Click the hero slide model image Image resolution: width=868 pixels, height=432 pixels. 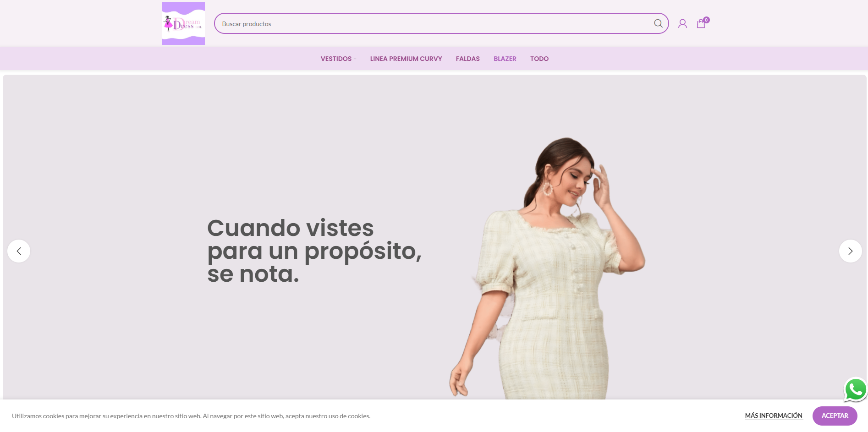[x=548, y=268]
